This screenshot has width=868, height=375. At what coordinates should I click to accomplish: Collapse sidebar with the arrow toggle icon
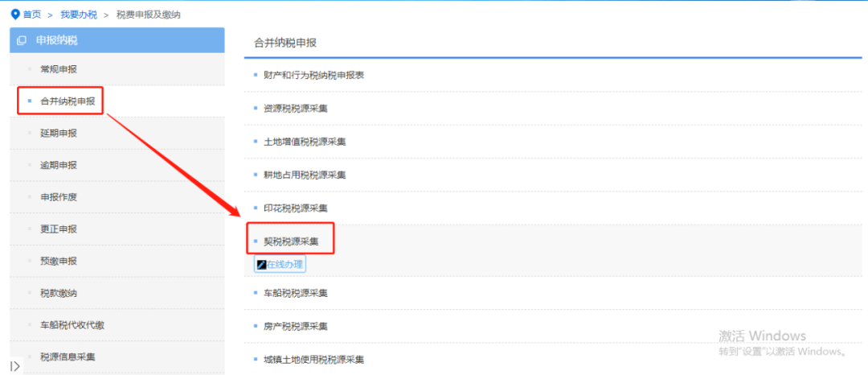[x=15, y=365]
